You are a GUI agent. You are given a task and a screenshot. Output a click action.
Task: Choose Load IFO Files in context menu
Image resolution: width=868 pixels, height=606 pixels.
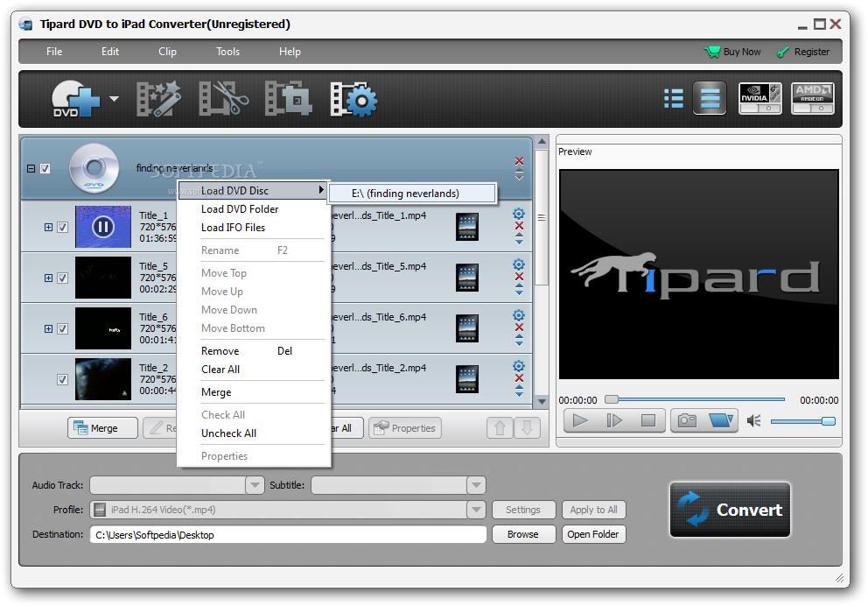pyautogui.click(x=233, y=228)
